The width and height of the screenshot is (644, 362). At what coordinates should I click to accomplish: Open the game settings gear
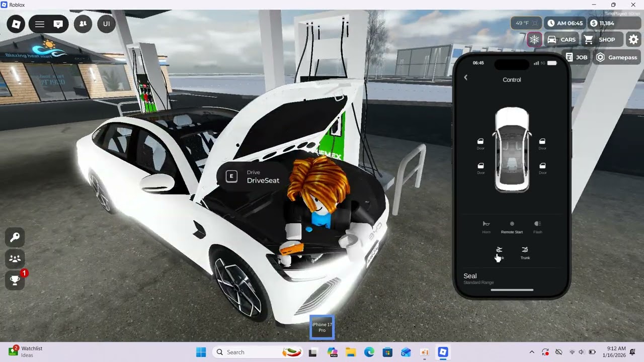(633, 40)
